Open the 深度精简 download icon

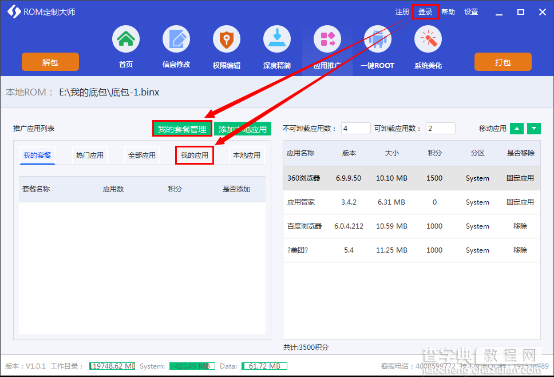pyautogui.click(x=277, y=39)
